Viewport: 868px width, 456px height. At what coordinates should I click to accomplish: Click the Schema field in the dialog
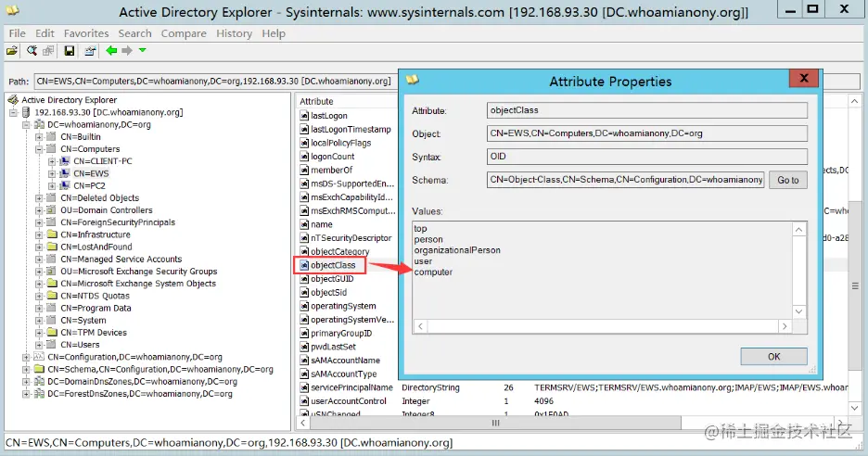(x=626, y=180)
